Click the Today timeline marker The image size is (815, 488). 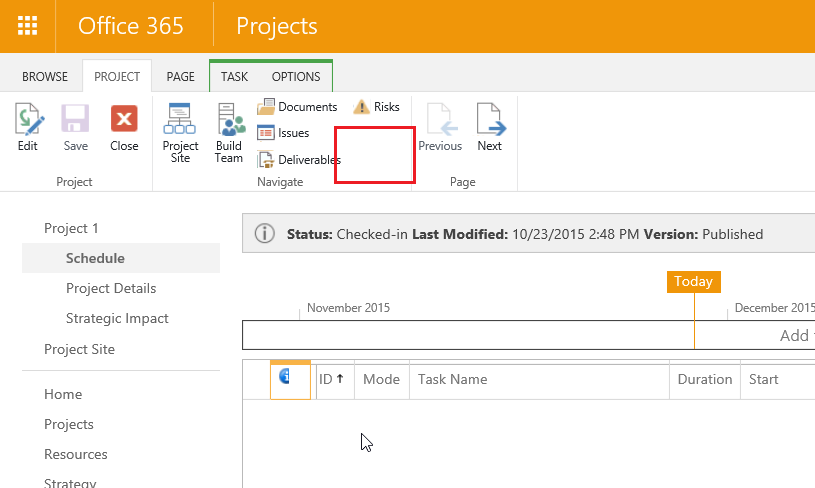tap(693, 281)
